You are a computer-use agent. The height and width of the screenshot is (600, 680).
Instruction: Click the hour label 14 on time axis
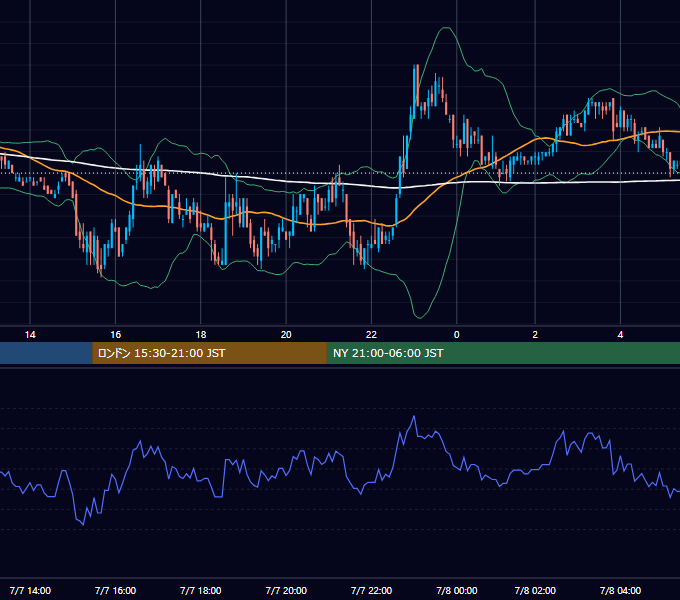(x=30, y=335)
